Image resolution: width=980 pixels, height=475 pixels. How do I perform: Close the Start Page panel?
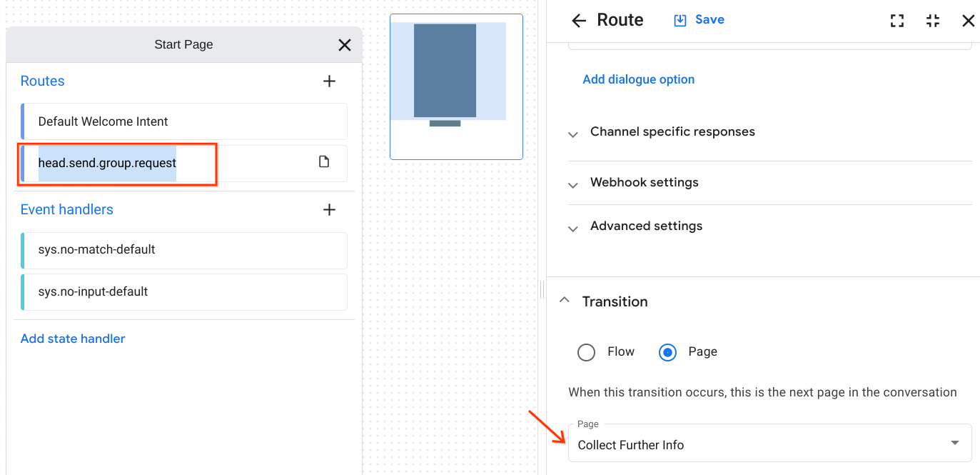pyautogui.click(x=345, y=44)
